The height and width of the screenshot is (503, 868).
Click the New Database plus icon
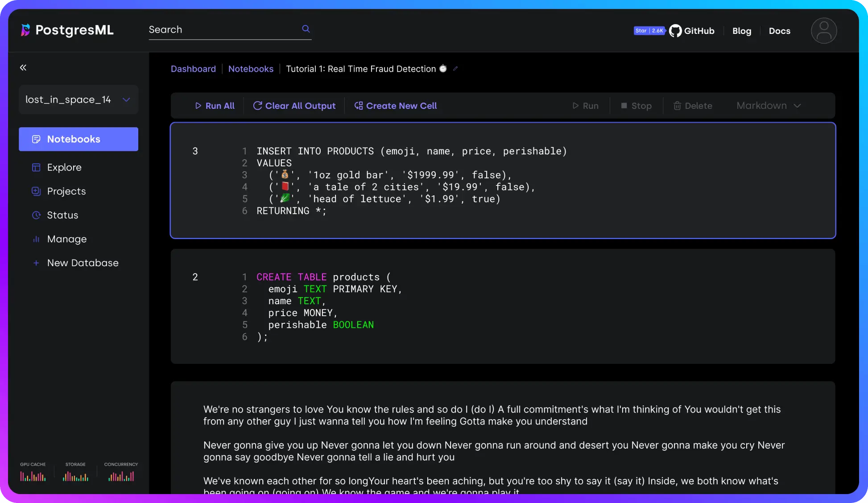click(36, 263)
